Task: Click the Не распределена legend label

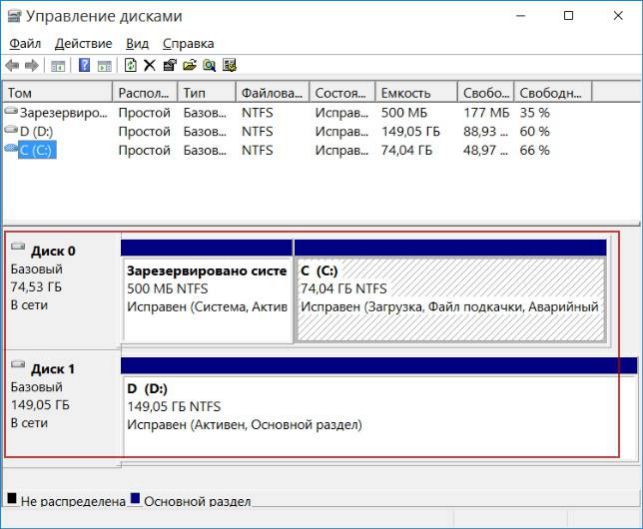Action: point(73,501)
